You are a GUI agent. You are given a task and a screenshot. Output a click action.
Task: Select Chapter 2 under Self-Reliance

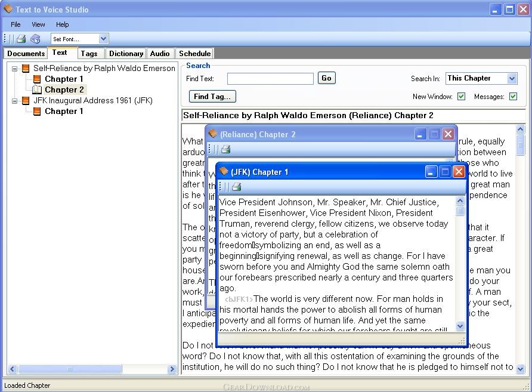coord(64,89)
